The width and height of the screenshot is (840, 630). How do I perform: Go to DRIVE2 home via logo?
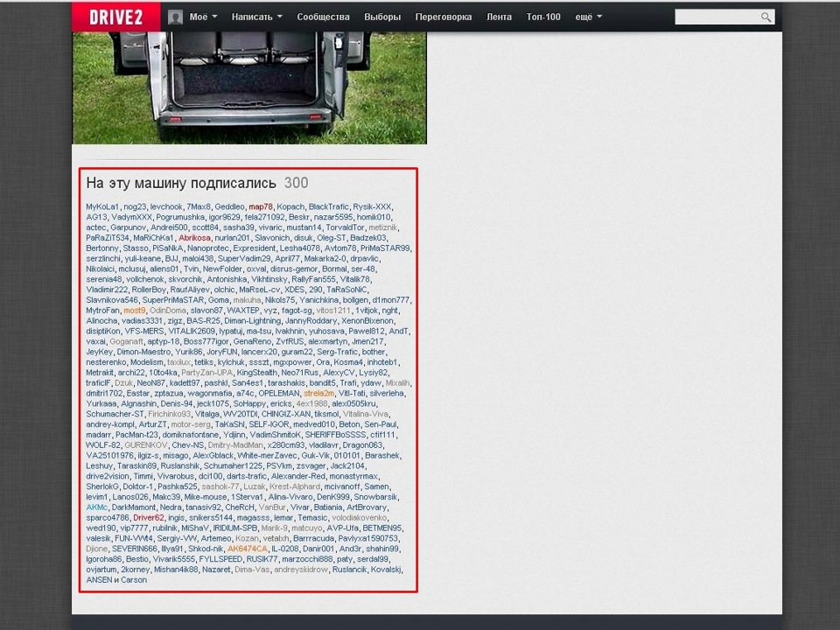click(115, 17)
